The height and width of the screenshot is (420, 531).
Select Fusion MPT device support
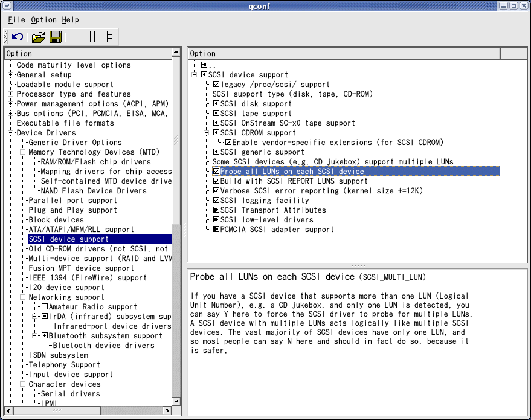[82, 268]
